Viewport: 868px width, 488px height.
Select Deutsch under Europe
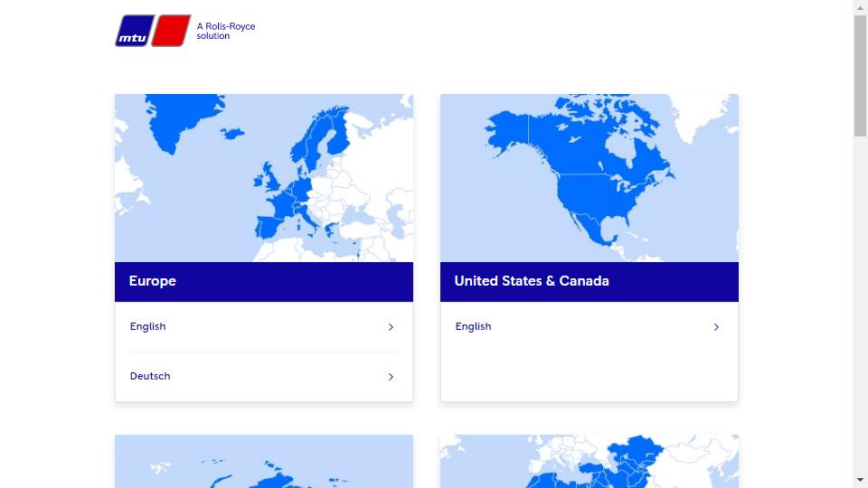point(263,376)
